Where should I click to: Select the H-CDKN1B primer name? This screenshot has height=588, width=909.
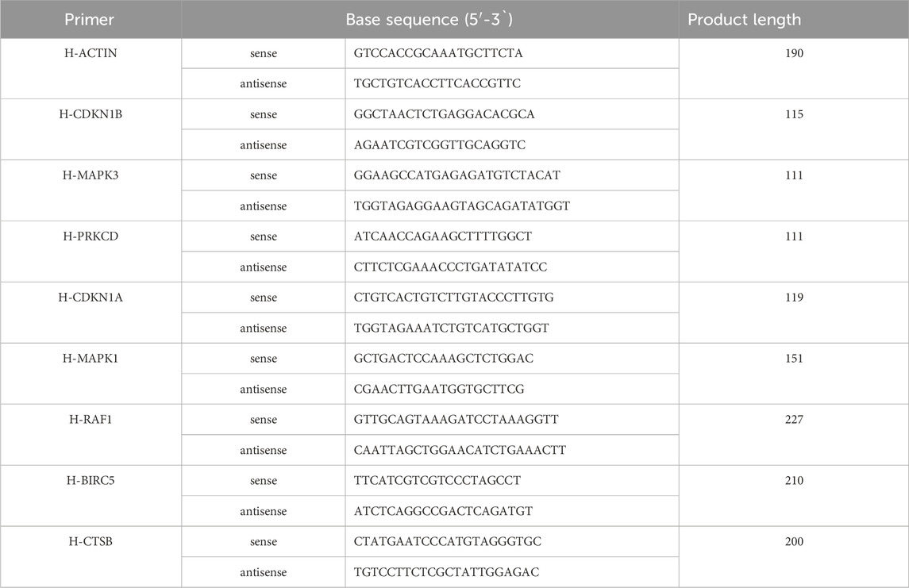tap(91, 114)
